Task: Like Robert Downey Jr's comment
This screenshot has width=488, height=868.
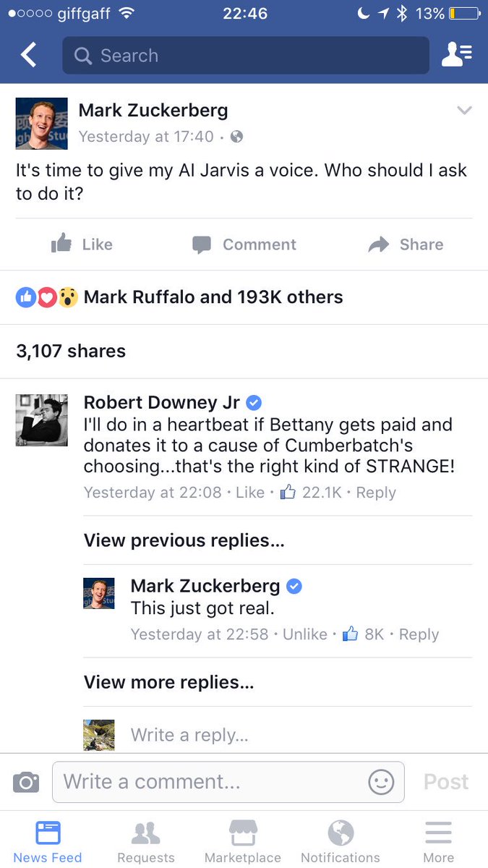Action: pos(250,493)
